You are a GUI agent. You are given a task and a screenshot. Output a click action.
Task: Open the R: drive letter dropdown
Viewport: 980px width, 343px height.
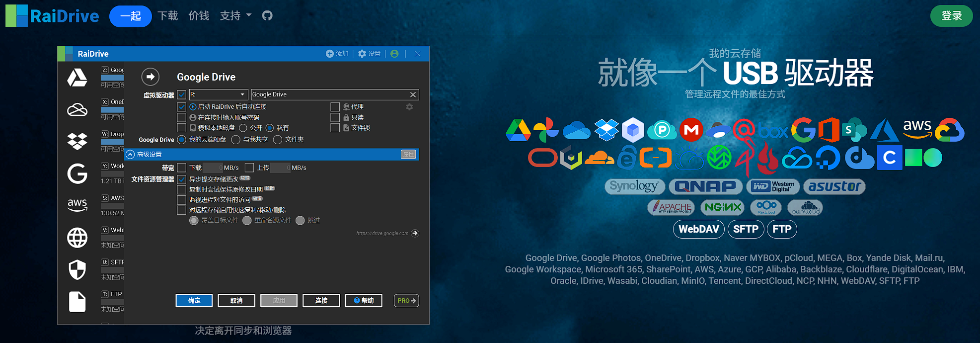pyautogui.click(x=218, y=94)
